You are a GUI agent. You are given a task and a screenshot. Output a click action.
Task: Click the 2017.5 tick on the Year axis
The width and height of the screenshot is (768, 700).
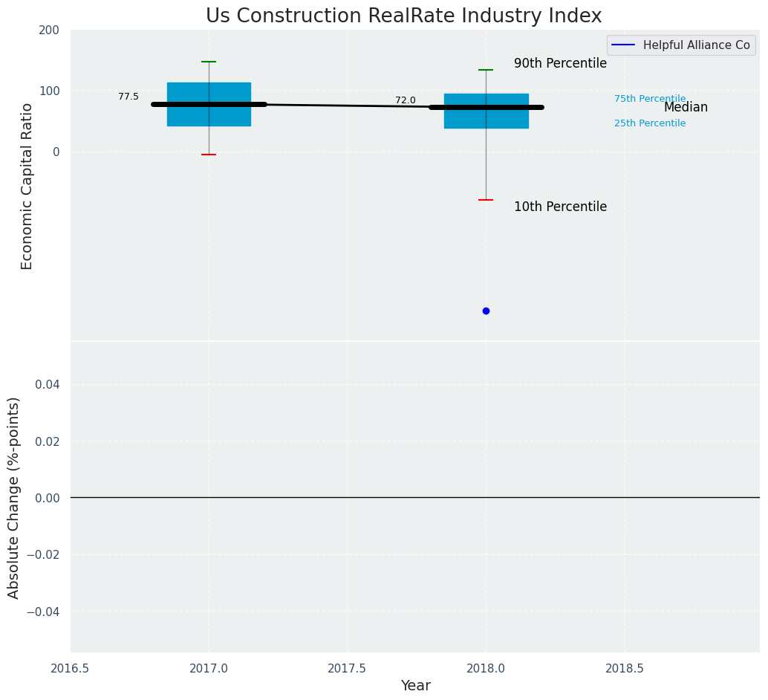coord(347,669)
